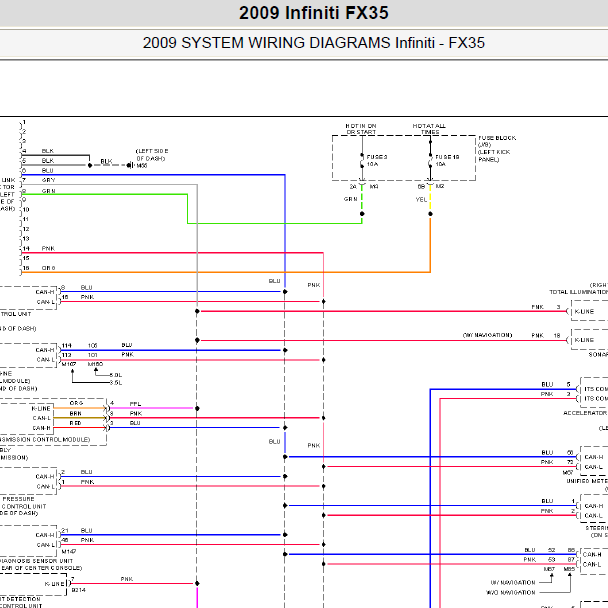Click the "2009 Infiniti FX35" page title

pyautogui.click(x=314, y=13)
